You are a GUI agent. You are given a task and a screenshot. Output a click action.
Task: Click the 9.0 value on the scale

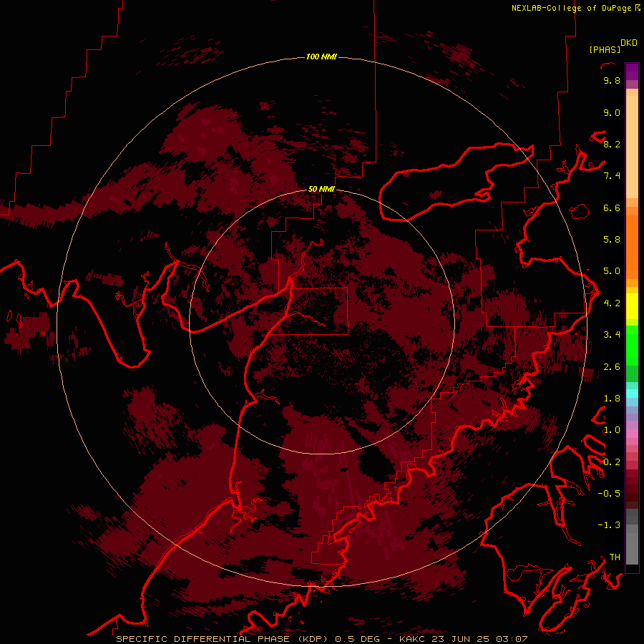coord(612,113)
